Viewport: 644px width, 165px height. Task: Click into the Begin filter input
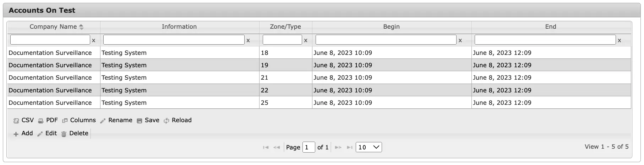[386, 40]
